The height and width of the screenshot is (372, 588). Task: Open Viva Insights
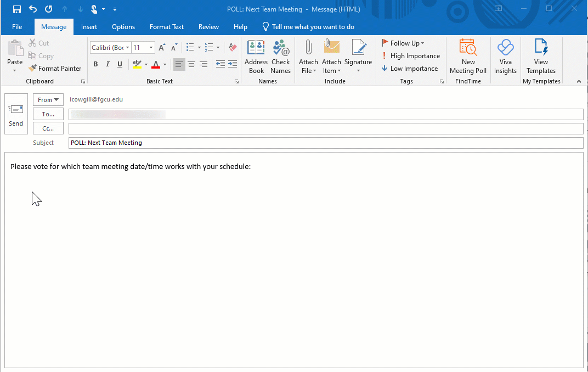pos(505,56)
